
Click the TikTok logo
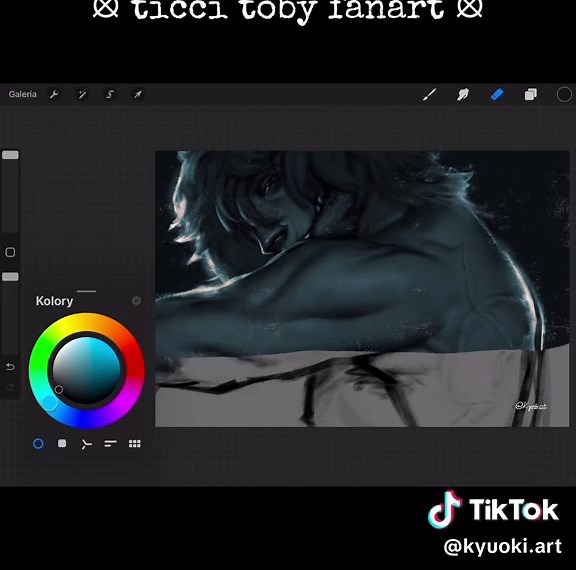click(x=493, y=509)
